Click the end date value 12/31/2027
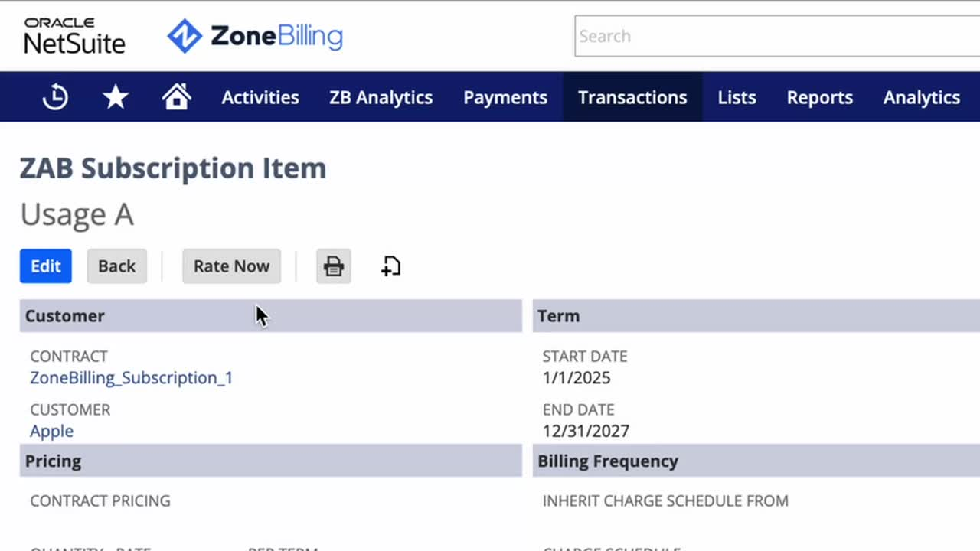The width and height of the screenshot is (980, 551). 586,431
